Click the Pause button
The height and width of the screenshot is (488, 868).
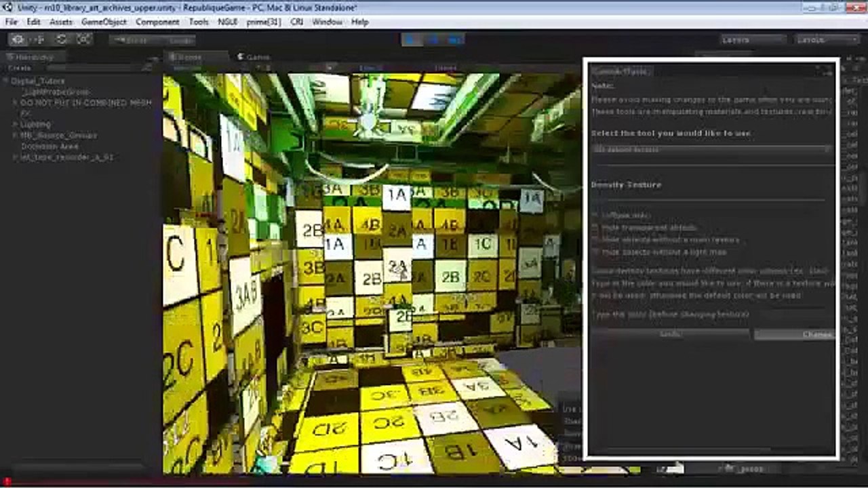tap(433, 40)
